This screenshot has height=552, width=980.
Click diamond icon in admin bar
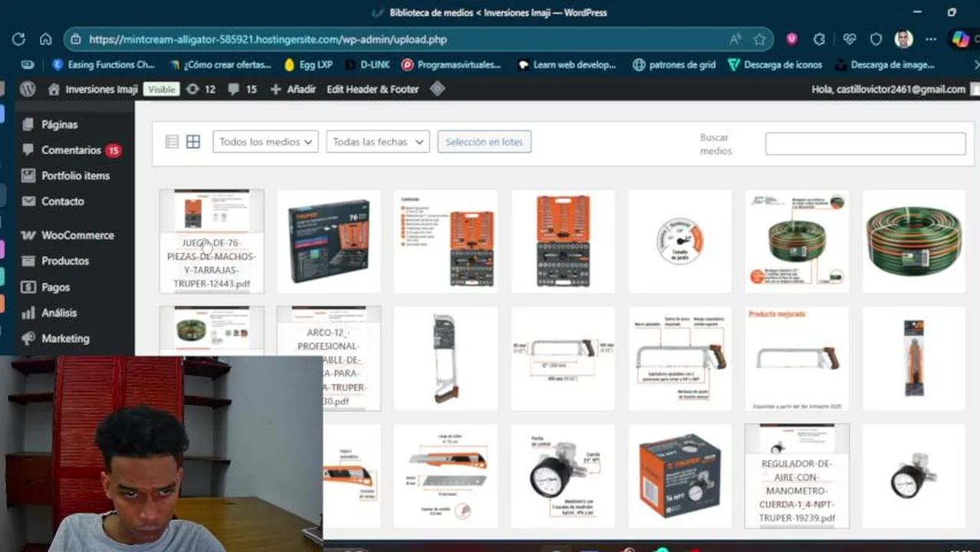point(437,89)
